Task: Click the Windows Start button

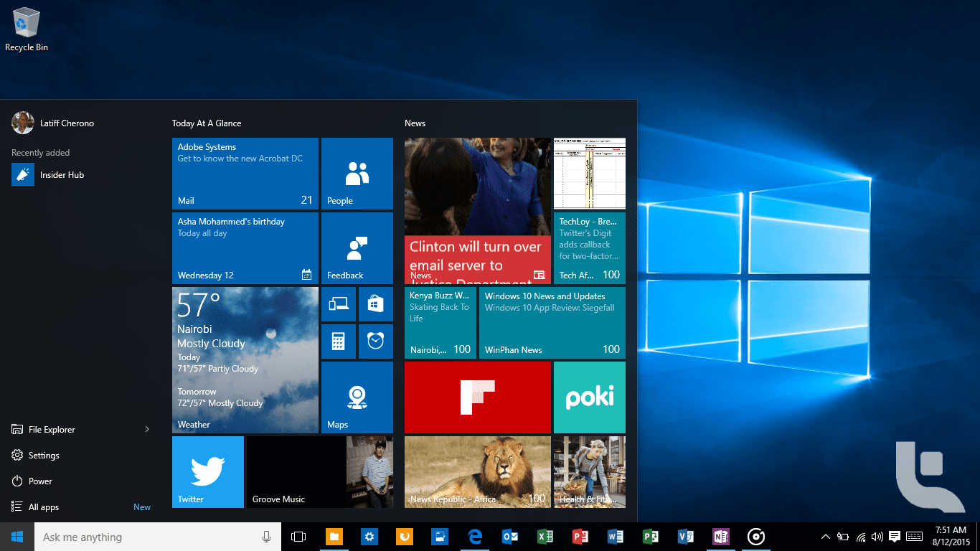Action: pyautogui.click(x=17, y=537)
